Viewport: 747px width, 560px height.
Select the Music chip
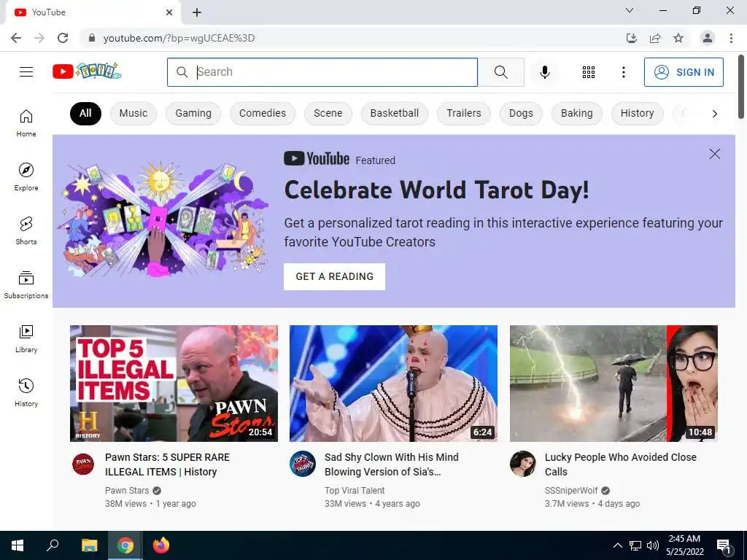133,113
